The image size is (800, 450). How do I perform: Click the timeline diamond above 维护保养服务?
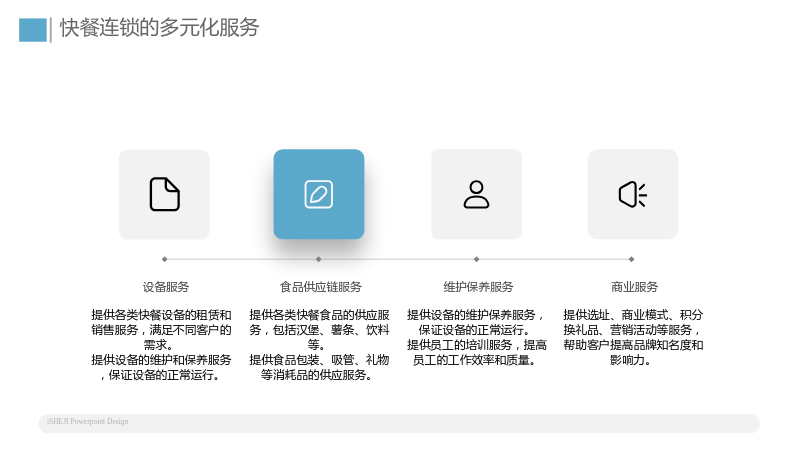tap(476, 259)
